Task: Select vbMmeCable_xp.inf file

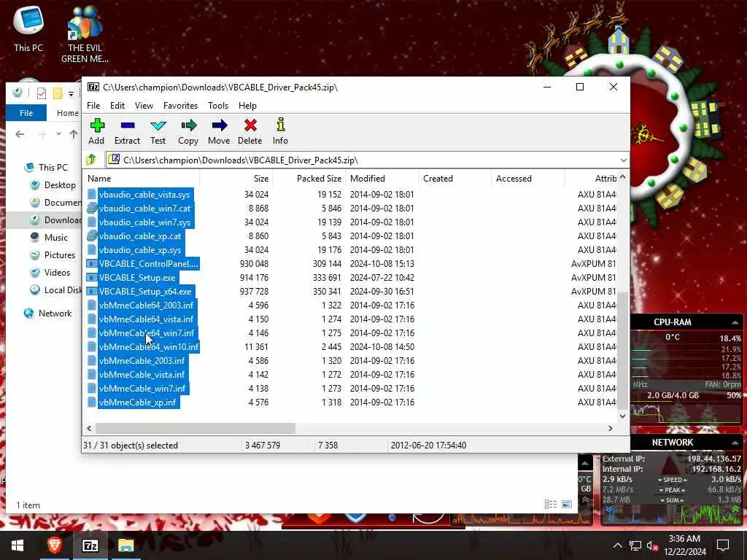Action: (x=138, y=402)
